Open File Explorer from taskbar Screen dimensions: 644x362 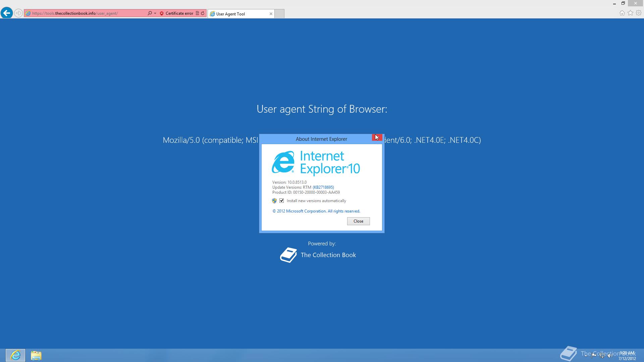click(x=36, y=355)
